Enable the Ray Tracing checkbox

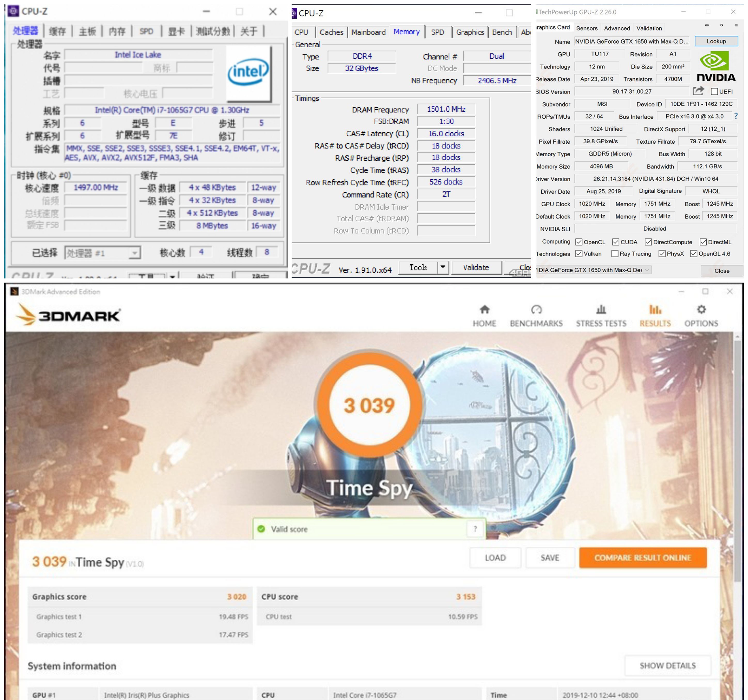click(x=615, y=254)
